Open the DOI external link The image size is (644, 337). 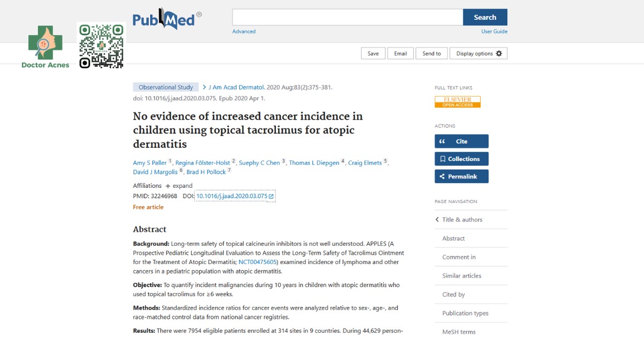[235, 196]
